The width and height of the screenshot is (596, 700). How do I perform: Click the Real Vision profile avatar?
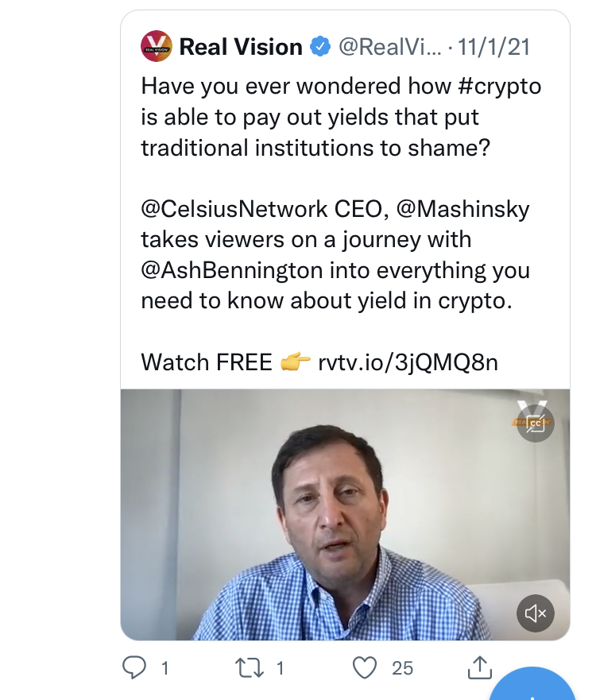tap(157, 46)
